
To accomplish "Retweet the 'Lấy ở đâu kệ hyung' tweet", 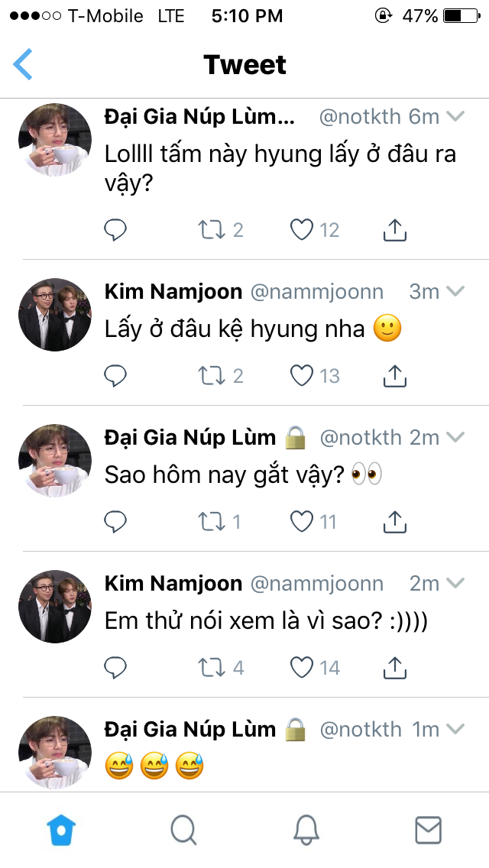I will [x=209, y=375].
